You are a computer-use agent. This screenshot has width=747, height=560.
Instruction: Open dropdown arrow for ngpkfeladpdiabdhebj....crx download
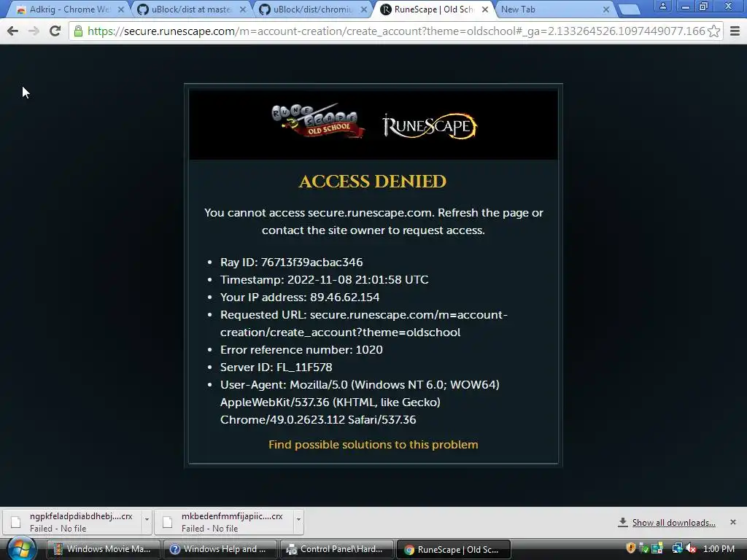[147, 519]
